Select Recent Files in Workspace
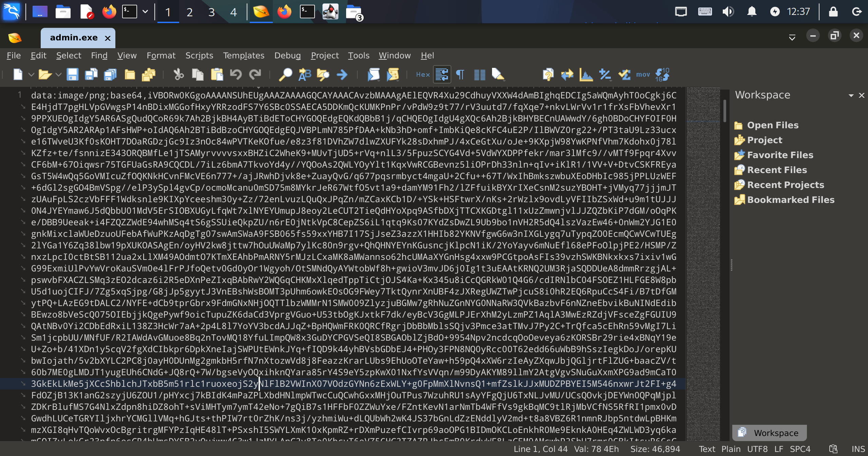This screenshot has height=456, width=868. tap(777, 170)
